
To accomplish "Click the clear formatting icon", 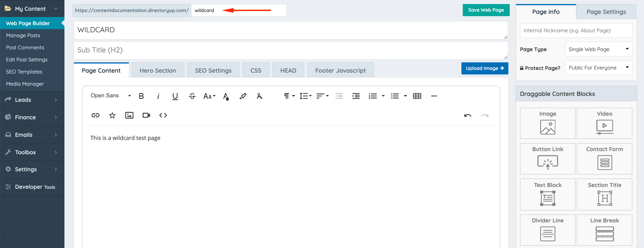I will pyautogui.click(x=260, y=96).
